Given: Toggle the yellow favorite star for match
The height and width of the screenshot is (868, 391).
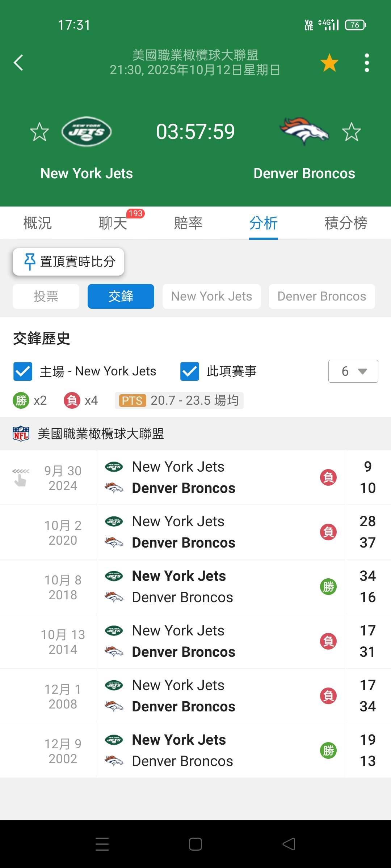Looking at the screenshot, I should point(329,63).
